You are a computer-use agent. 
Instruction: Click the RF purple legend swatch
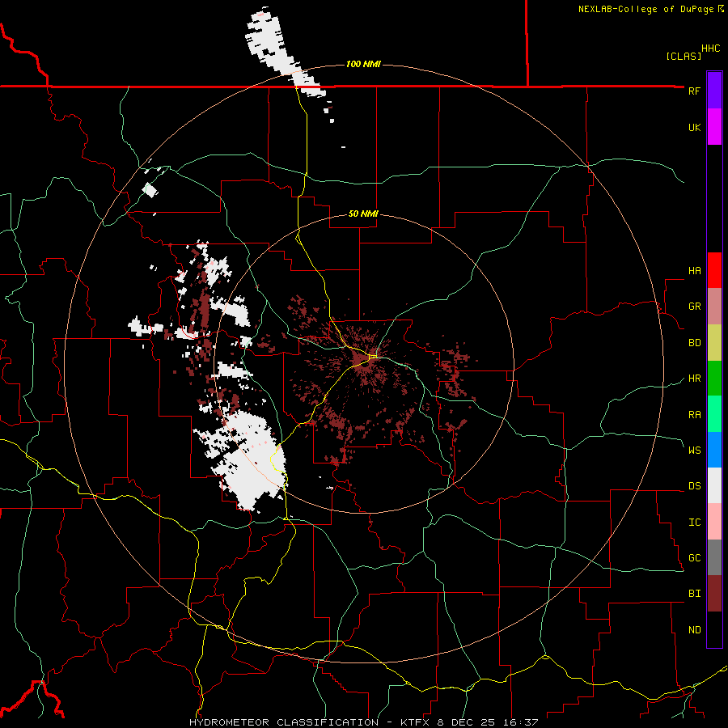(714, 91)
